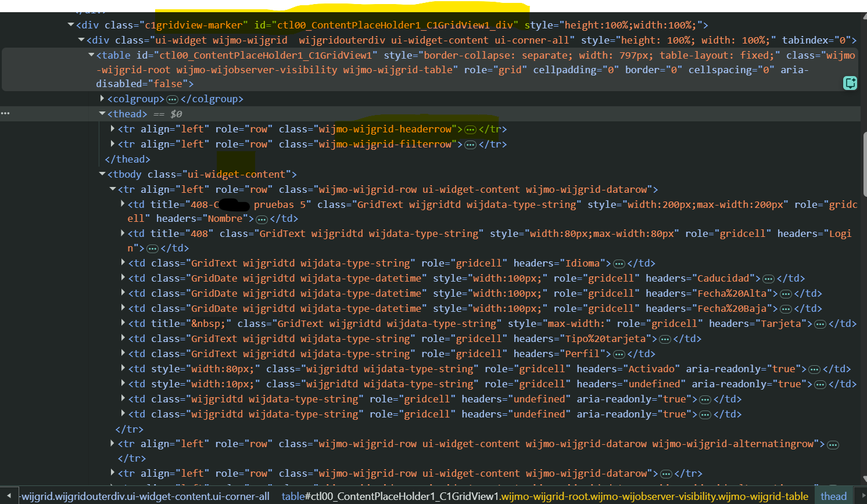Expand the td with headers Fecha%20Baja
Image resolution: width=867 pixels, height=504 pixels.
[x=123, y=308]
